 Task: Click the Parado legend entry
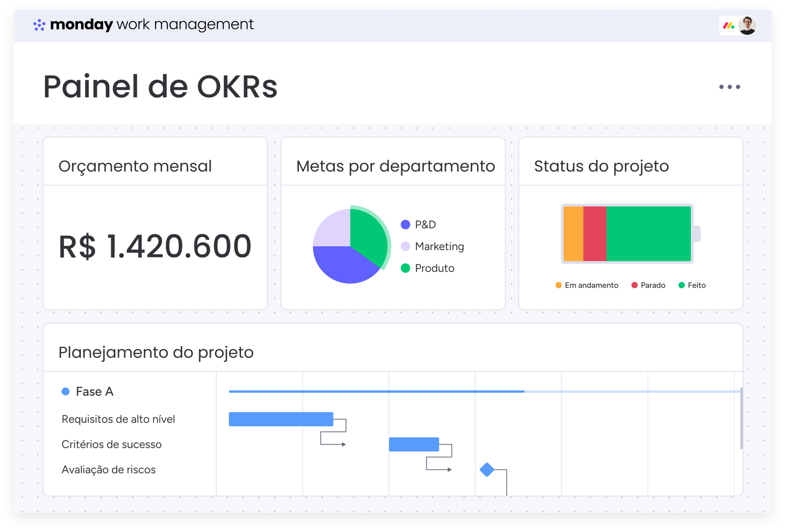(x=648, y=285)
